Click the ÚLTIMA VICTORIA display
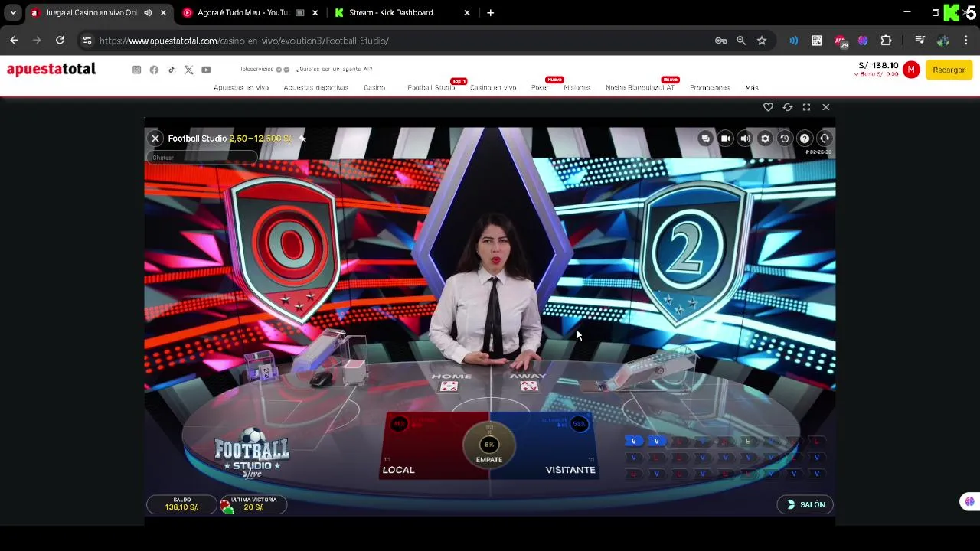The width and height of the screenshot is (980, 551). coord(253,504)
